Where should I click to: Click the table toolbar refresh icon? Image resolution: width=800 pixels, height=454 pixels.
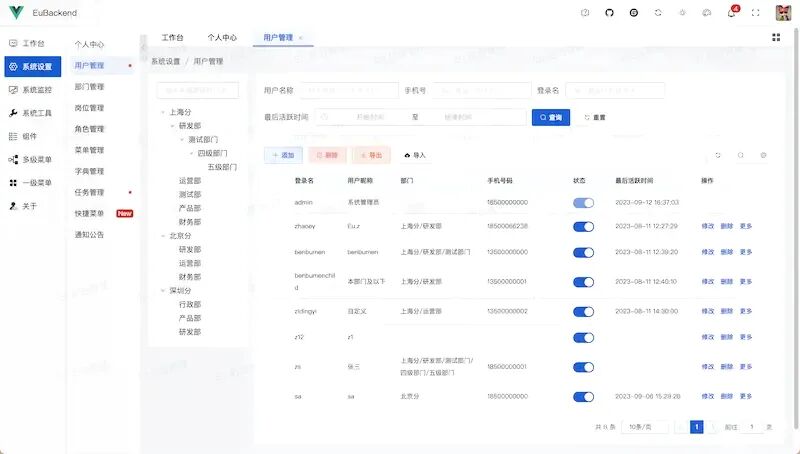[x=718, y=155]
